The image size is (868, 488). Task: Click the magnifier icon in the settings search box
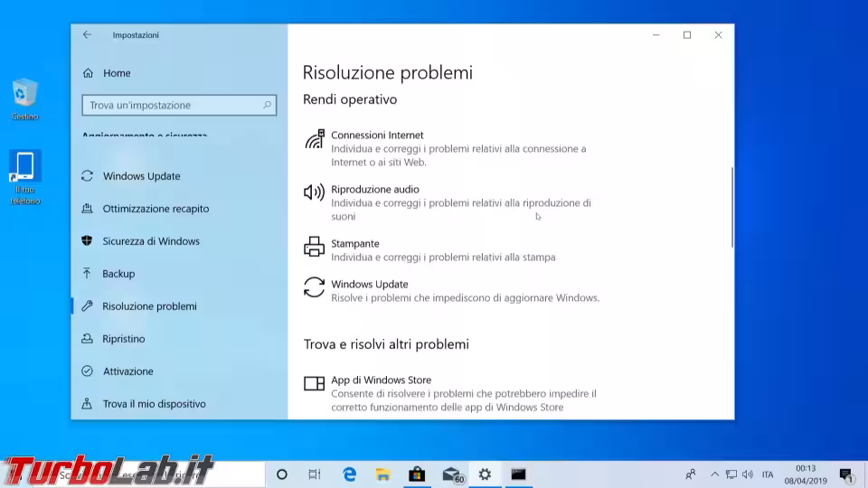click(267, 105)
